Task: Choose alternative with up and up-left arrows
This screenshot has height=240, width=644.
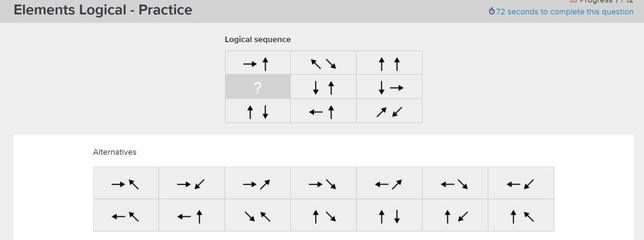Action: (521, 215)
